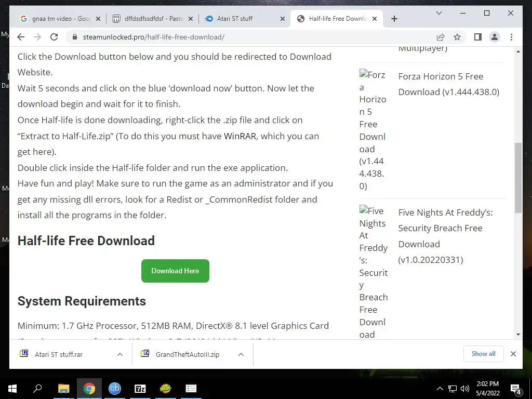This screenshot has width=532, height=399.
Task: Go back to previous page
Action: (21, 37)
